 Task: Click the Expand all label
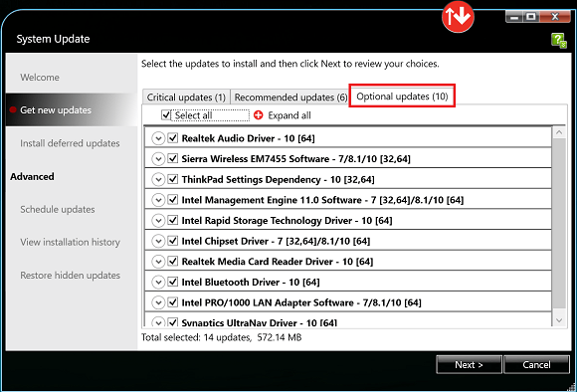289,115
